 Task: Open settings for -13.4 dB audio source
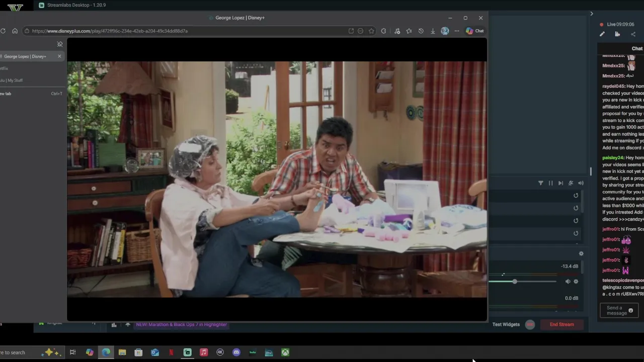576,282
